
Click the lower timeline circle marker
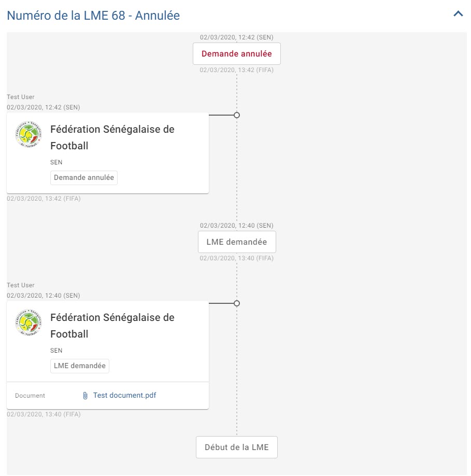click(237, 303)
